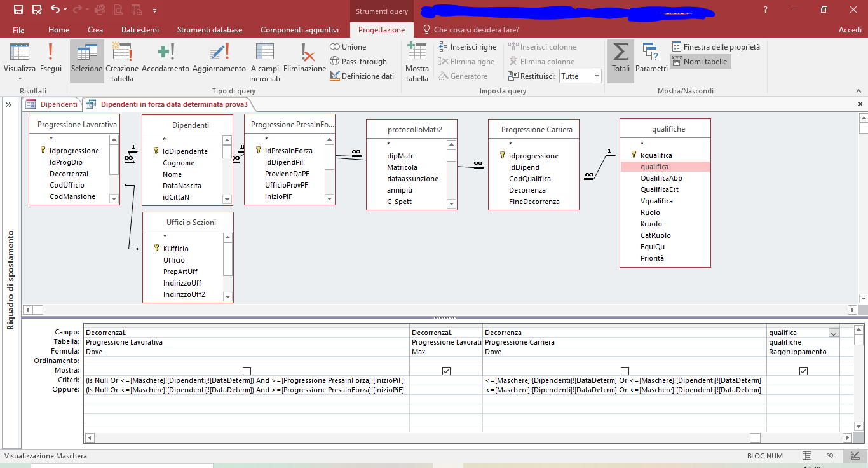Choose the Eliminazione query type
This screenshot has width=868, height=468.
coord(305,57)
